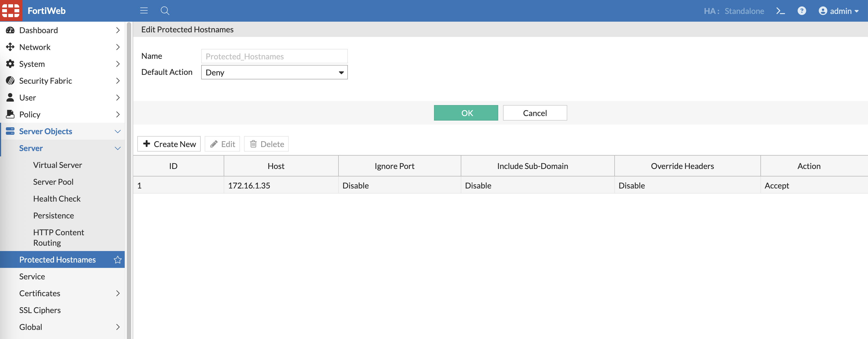This screenshot has width=868, height=339.
Task: Open the CLI console icon
Action: tap(781, 11)
